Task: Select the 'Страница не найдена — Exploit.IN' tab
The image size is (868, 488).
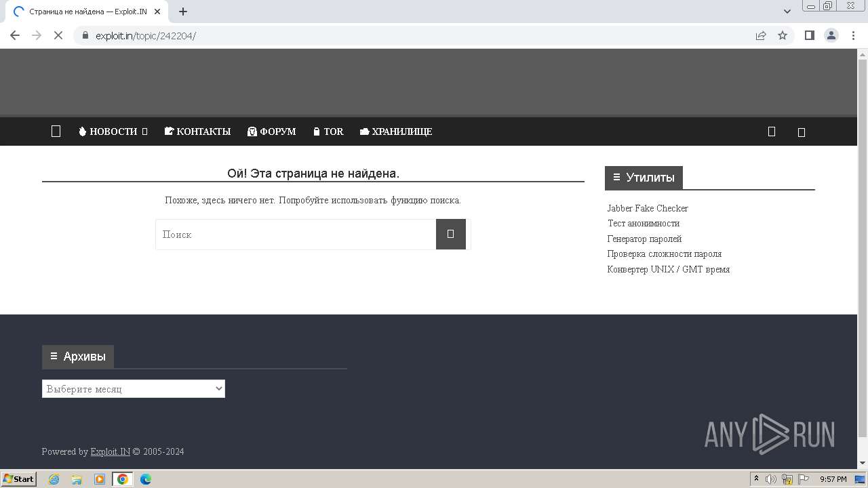Action: point(87,12)
